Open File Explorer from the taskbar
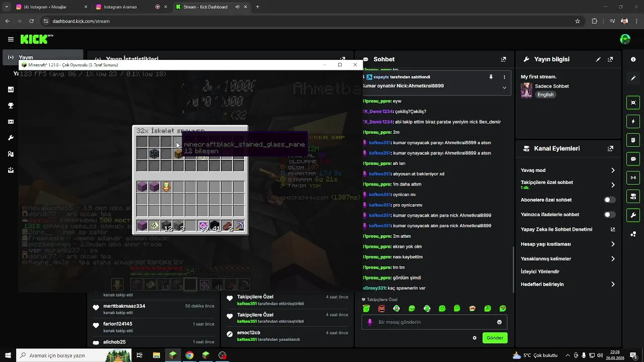Viewport: 644px width, 362px height. 156,355
